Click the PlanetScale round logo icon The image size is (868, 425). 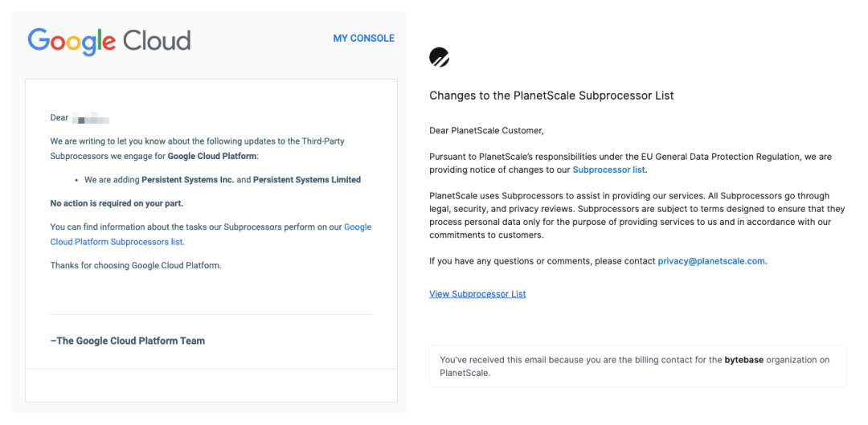[x=440, y=57]
